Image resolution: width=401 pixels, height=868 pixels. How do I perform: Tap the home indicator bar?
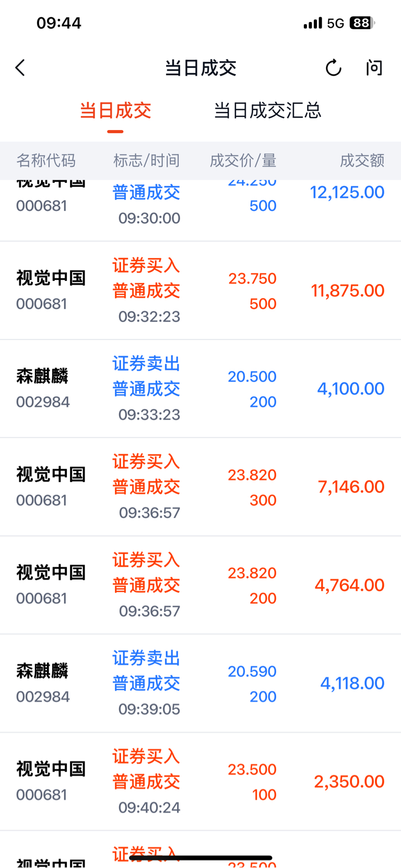[200, 858]
